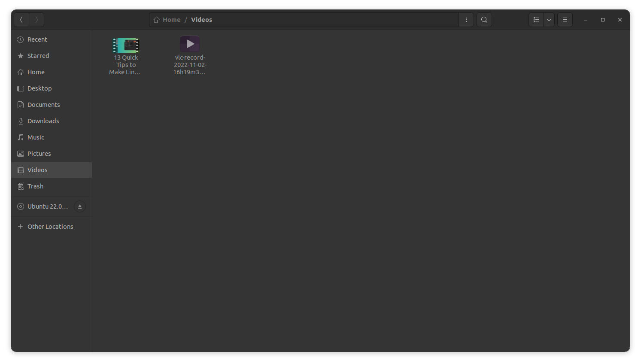This screenshot has width=641, height=364.
Task: Open the Music folder in sidebar
Action: tap(36, 137)
